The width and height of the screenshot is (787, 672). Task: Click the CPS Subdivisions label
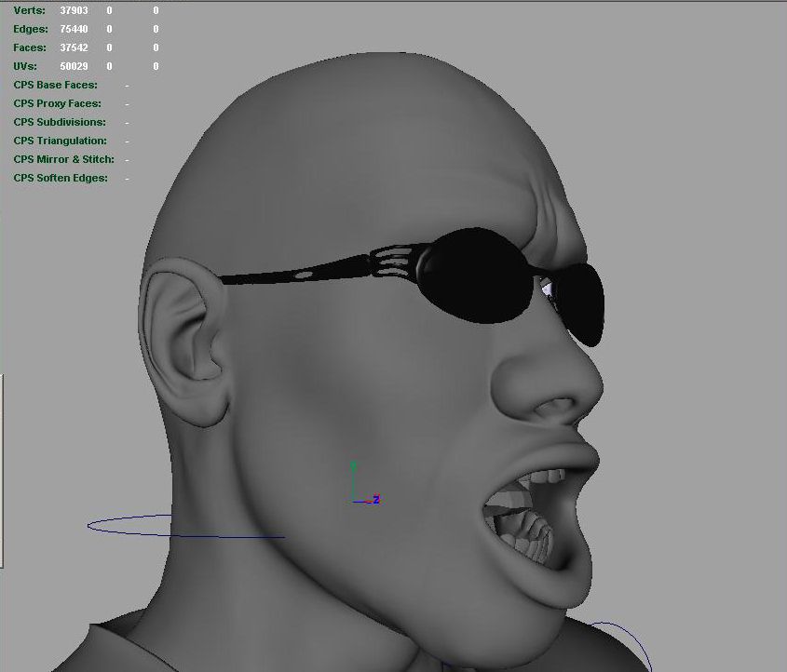click(60, 122)
